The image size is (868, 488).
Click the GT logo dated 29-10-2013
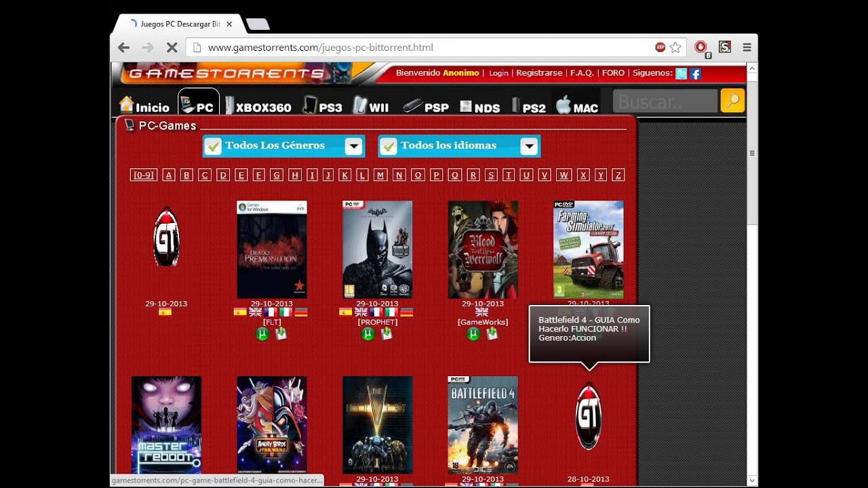[166, 237]
